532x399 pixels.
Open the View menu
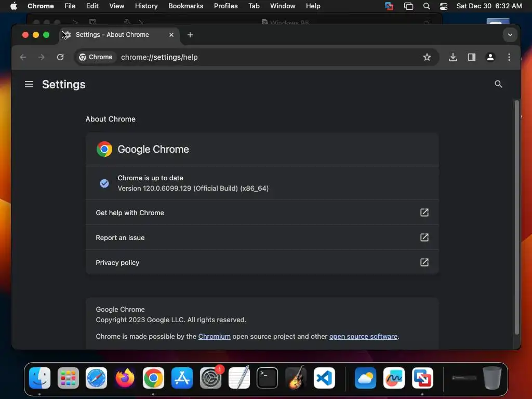point(116,6)
